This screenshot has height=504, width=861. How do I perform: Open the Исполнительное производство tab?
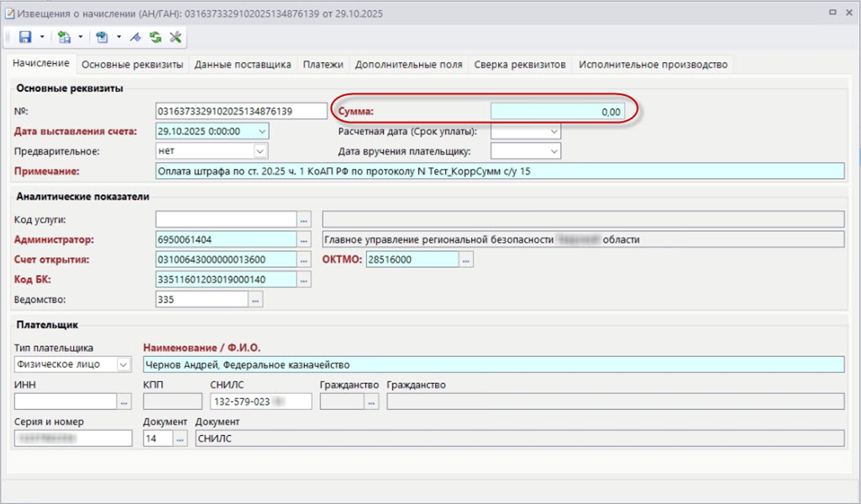[x=652, y=65]
